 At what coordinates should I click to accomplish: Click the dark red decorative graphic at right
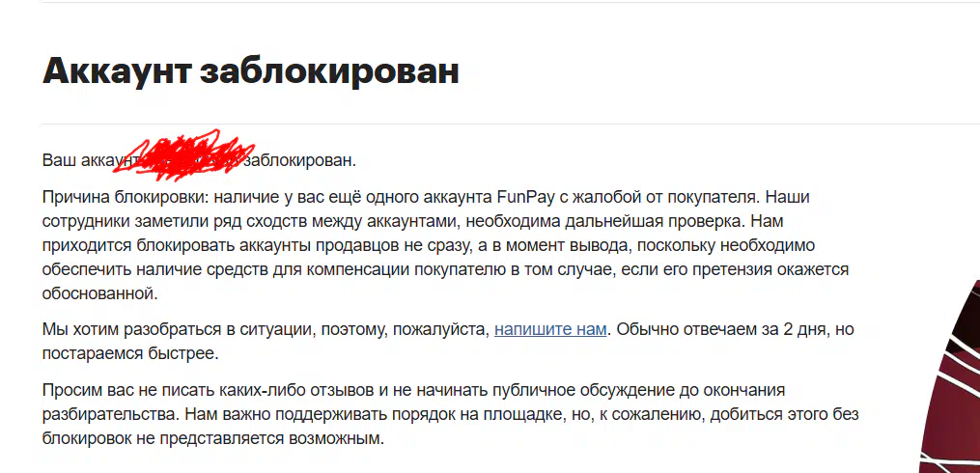(949, 376)
